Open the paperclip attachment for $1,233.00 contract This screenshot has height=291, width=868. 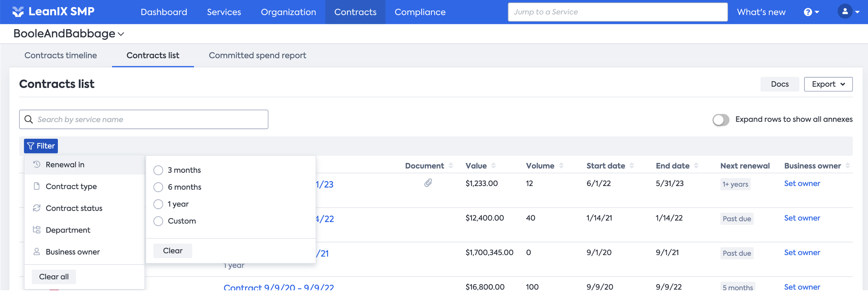(428, 183)
